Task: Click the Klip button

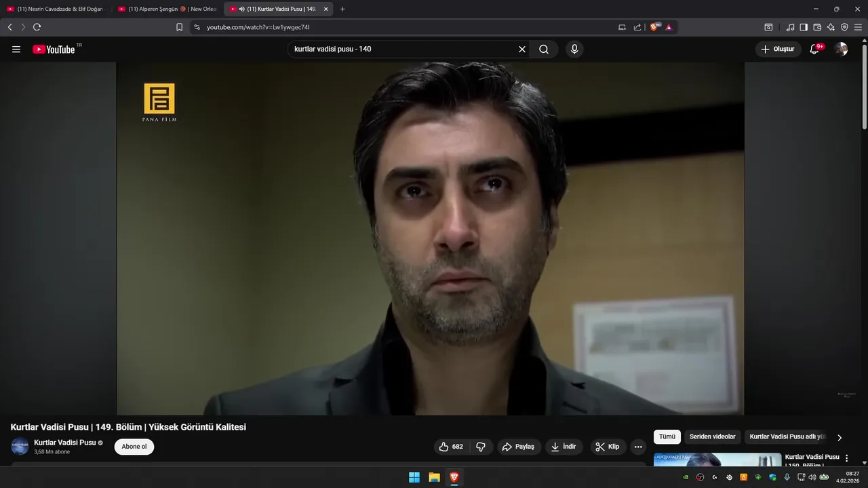Action: click(608, 447)
